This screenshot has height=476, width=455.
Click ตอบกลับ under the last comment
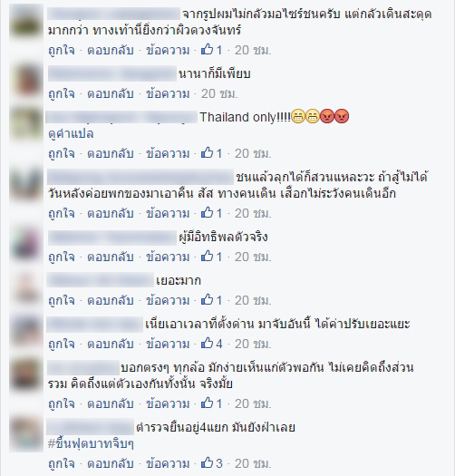111,463
